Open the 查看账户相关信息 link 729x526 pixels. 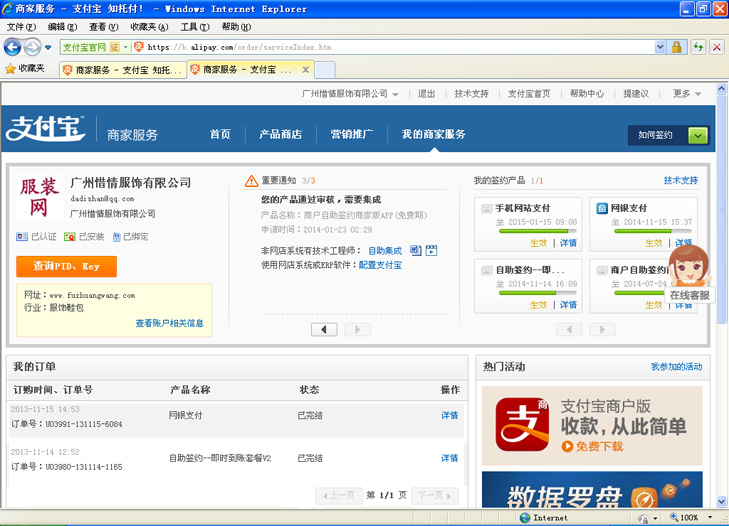169,323
